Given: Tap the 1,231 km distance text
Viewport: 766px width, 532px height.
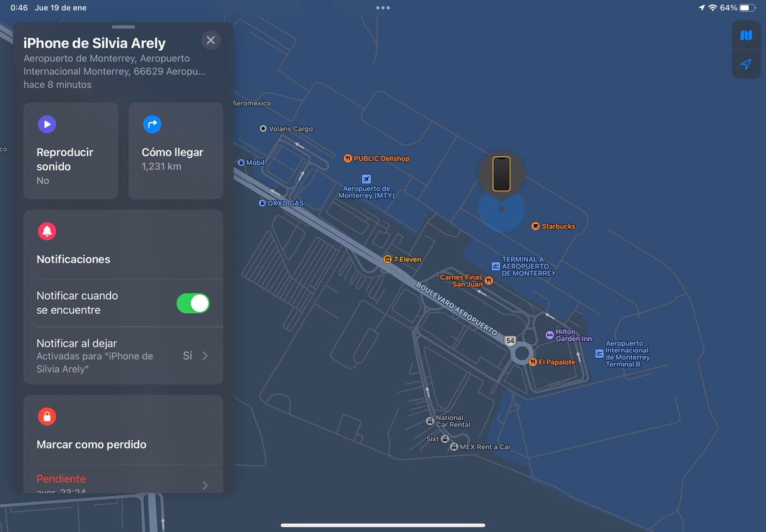Looking at the screenshot, I should pos(161,166).
